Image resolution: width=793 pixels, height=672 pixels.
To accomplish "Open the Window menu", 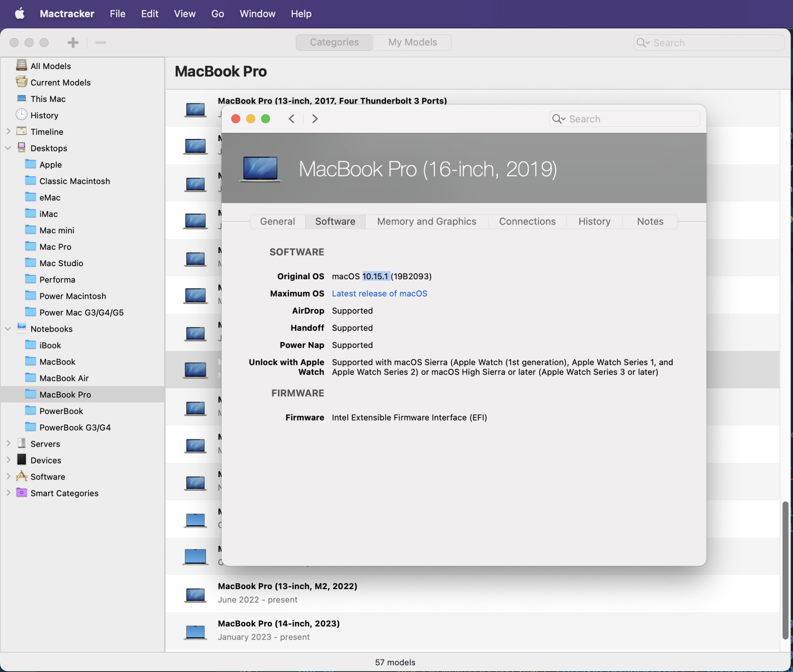I will [257, 14].
